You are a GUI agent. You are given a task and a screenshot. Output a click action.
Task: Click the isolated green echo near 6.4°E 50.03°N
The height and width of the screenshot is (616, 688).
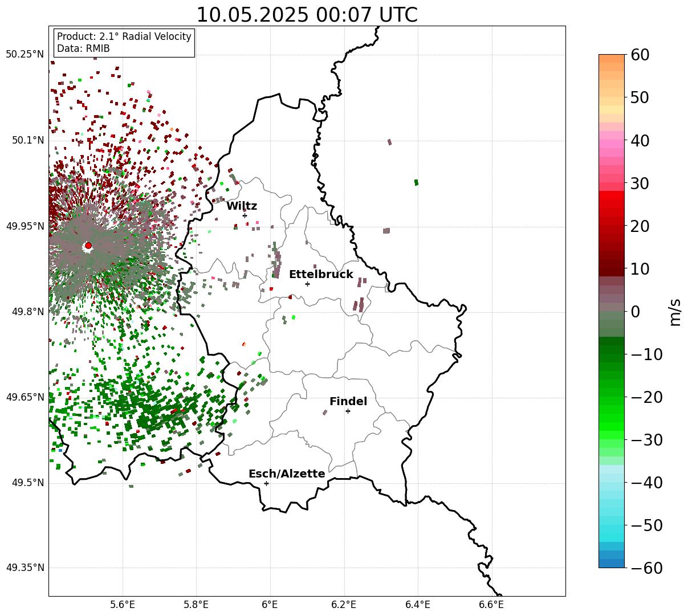(x=416, y=182)
